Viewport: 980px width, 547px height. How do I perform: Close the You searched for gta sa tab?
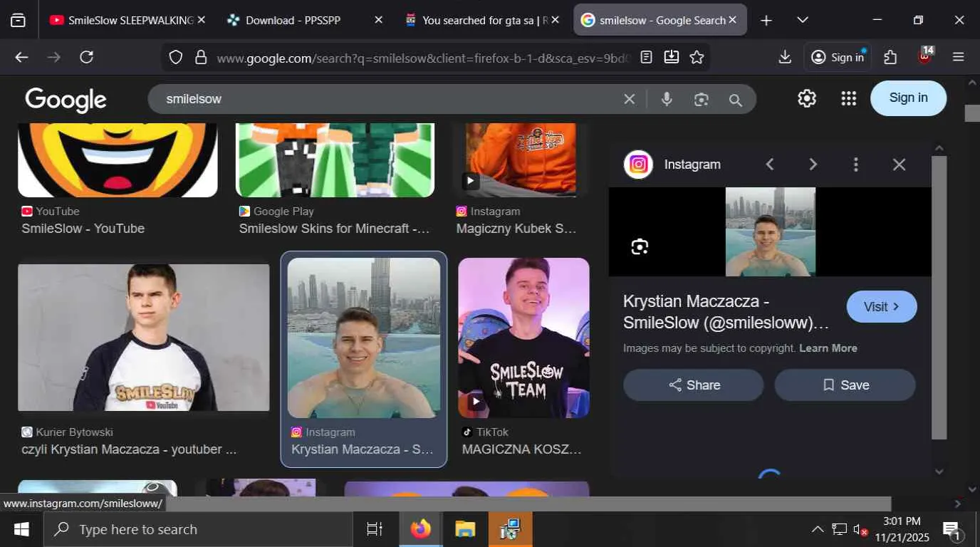556,20
